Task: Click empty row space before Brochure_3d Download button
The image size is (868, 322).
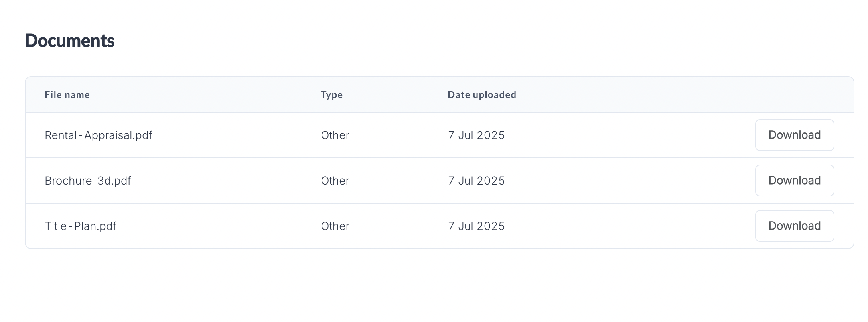Action: pyautogui.click(x=630, y=181)
